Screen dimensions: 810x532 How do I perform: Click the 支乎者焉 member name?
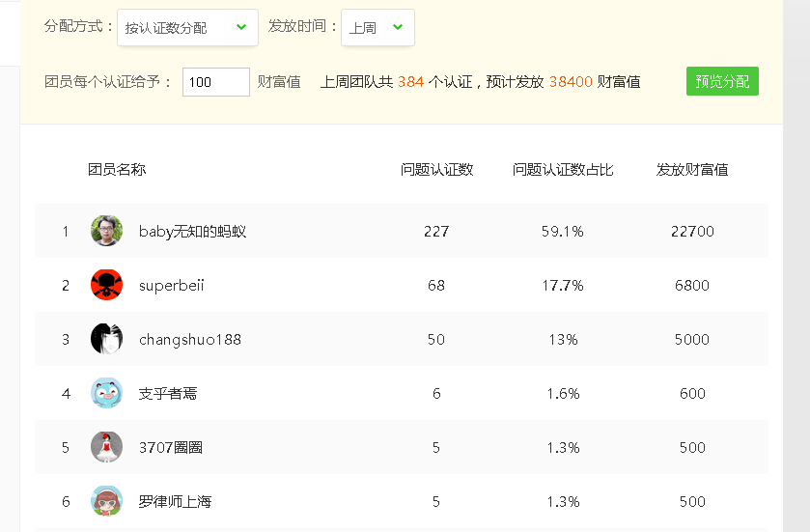pyautogui.click(x=168, y=394)
